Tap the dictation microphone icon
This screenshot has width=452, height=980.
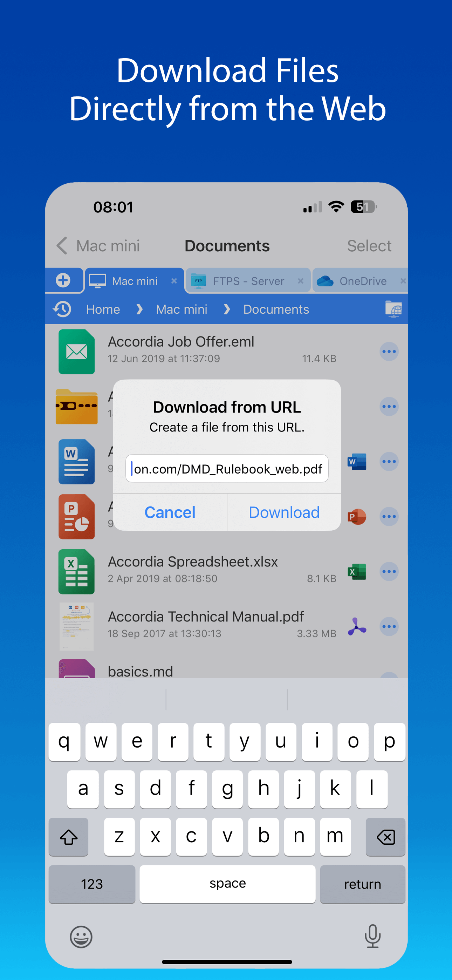(x=372, y=936)
